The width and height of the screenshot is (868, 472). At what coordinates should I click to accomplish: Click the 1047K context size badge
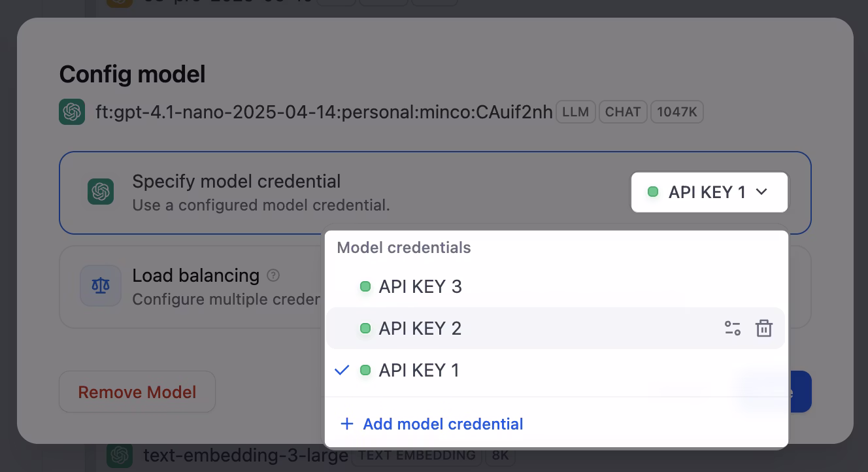click(x=676, y=112)
